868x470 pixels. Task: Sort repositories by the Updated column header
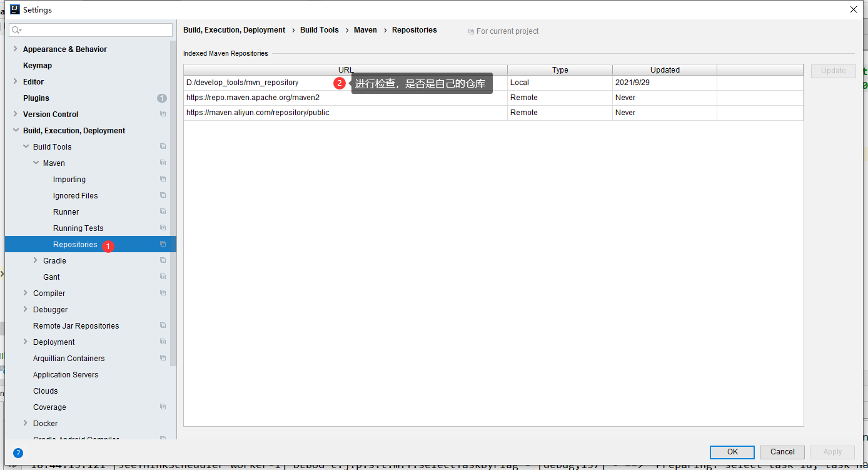[x=665, y=70]
